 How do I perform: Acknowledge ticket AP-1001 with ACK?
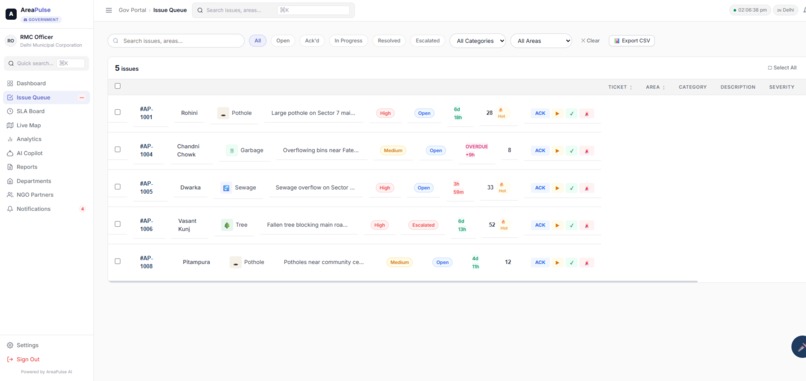(x=540, y=113)
